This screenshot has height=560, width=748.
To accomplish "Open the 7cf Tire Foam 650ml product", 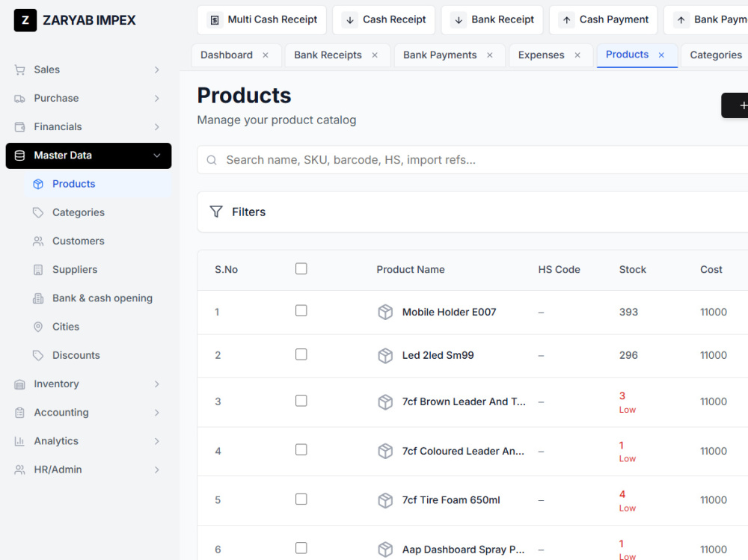I will click(451, 500).
